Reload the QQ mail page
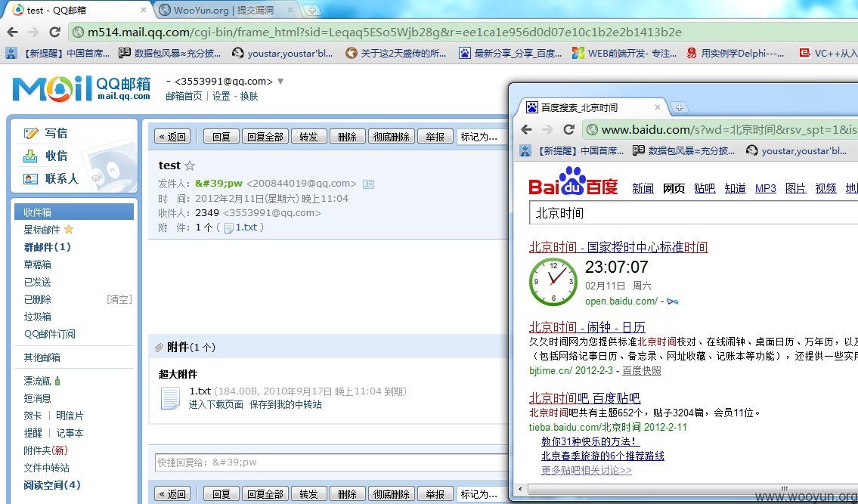 [x=54, y=32]
